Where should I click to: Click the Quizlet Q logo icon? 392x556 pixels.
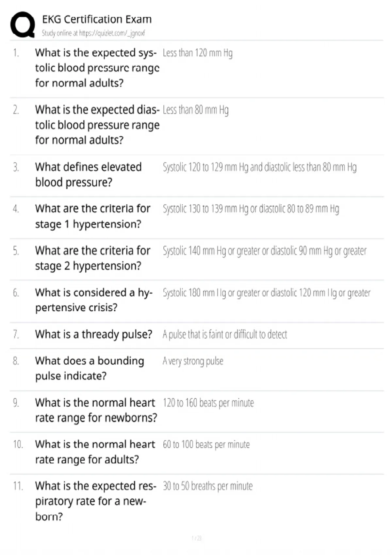pos(23,25)
